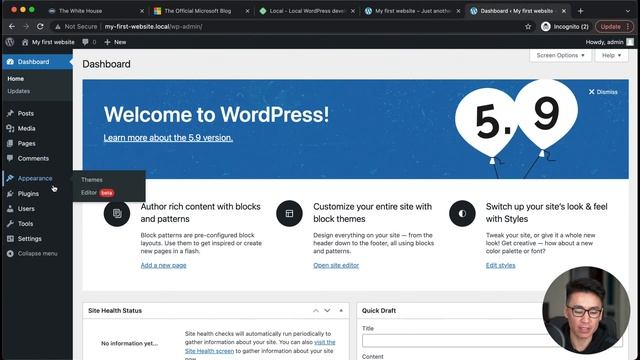Click the Open site editor link
640x360 pixels.
[x=336, y=265]
